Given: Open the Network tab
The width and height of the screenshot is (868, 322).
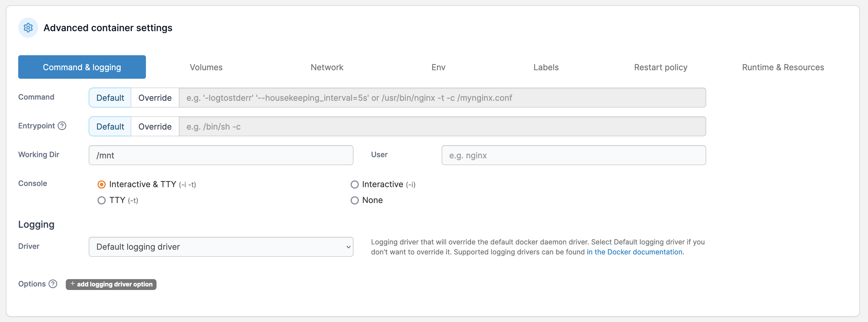Looking at the screenshot, I should (x=327, y=67).
